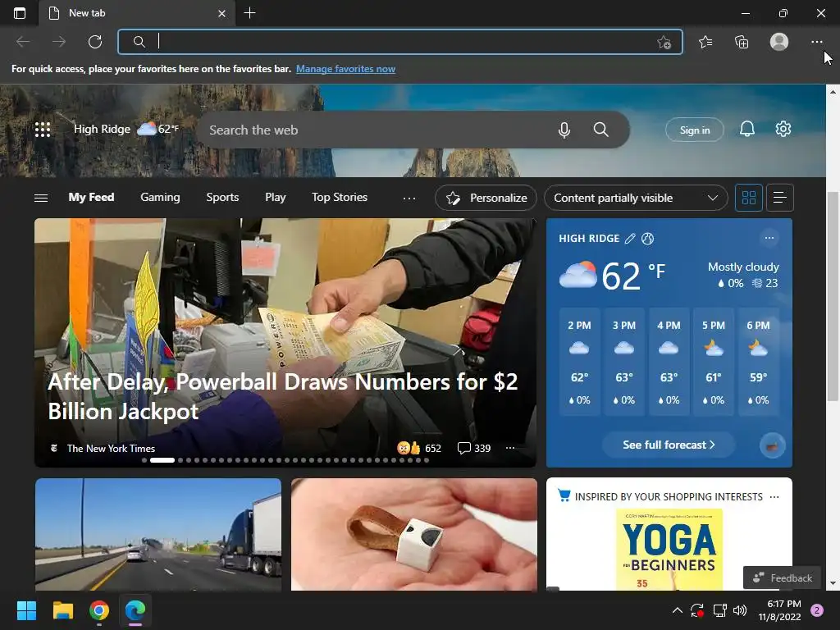Open shopping interests card options

pyautogui.click(x=774, y=496)
